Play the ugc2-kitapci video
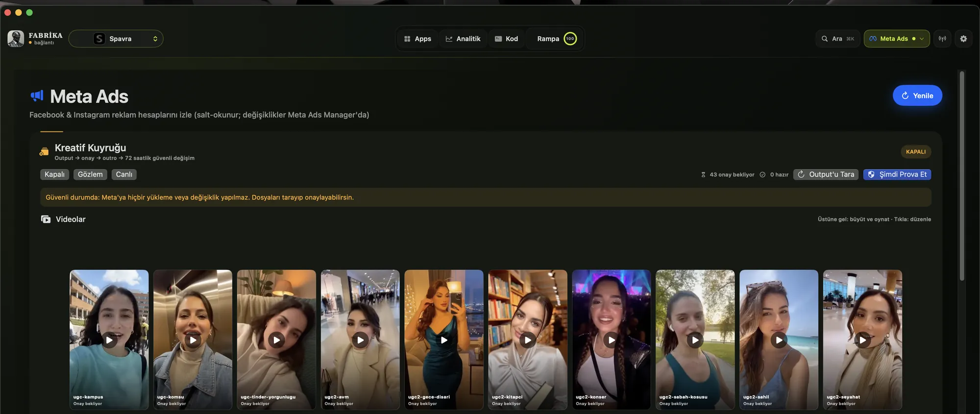Screen dimensions: 980x414 pyautogui.click(x=528, y=340)
